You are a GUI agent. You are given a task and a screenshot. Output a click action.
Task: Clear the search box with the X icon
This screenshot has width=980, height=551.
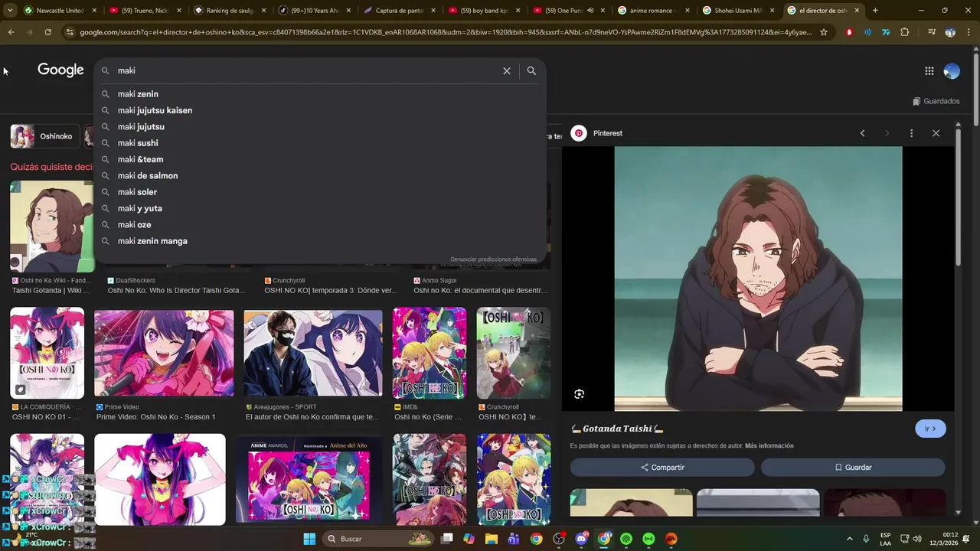pos(506,70)
